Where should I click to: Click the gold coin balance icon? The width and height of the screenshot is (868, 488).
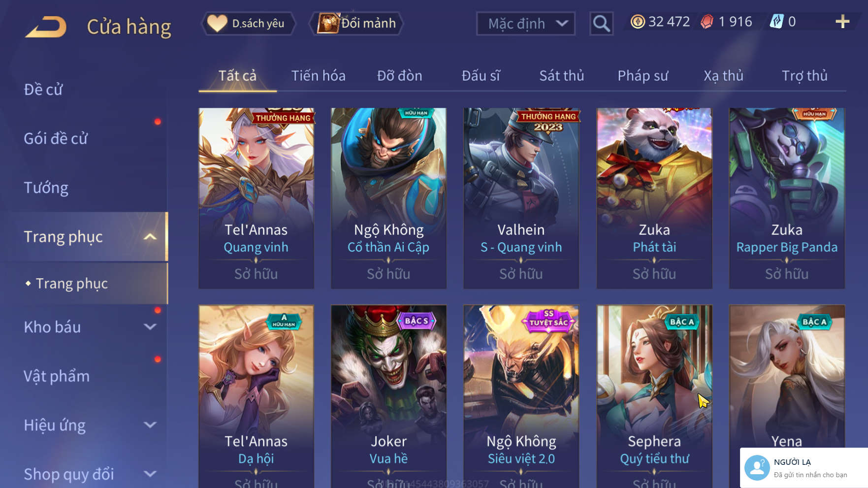[x=638, y=22]
